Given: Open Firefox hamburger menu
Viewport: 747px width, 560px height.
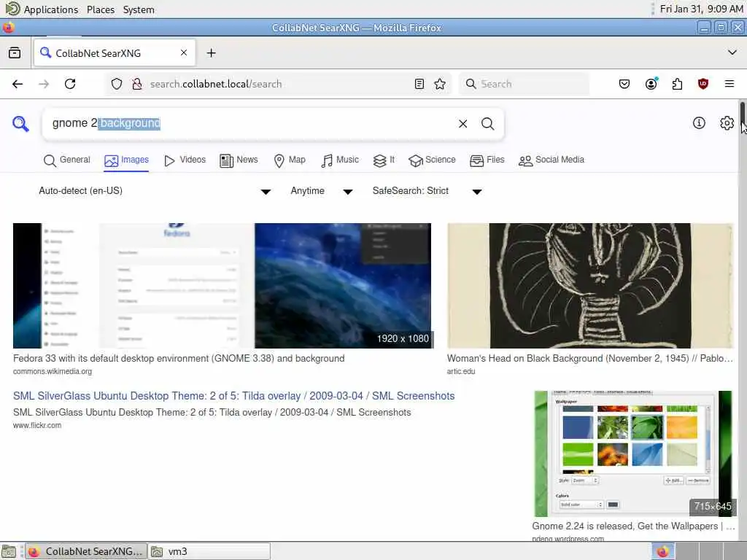Looking at the screenshot, I should tap(729, 84).
